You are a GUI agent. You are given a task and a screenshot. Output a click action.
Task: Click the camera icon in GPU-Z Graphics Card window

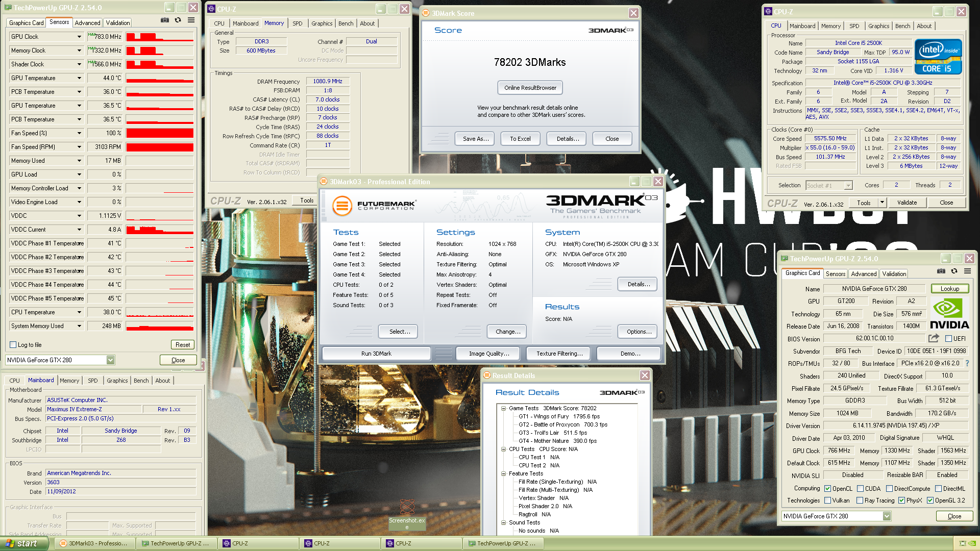(x=941, y=271)
